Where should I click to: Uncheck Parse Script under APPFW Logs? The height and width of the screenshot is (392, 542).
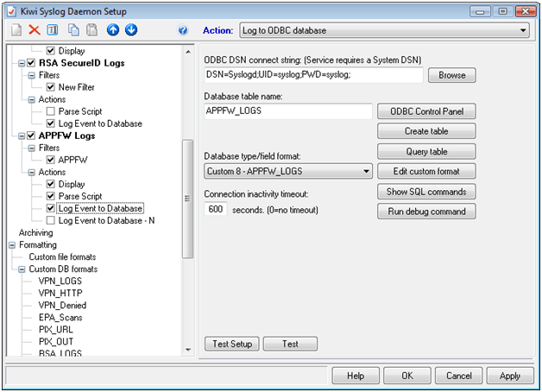(50, 196)
